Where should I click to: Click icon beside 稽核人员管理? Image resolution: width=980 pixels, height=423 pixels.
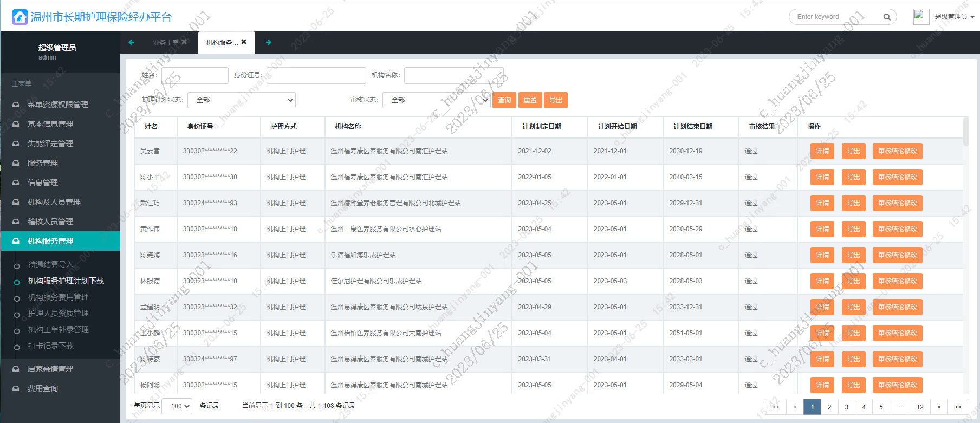coord(16,222)
